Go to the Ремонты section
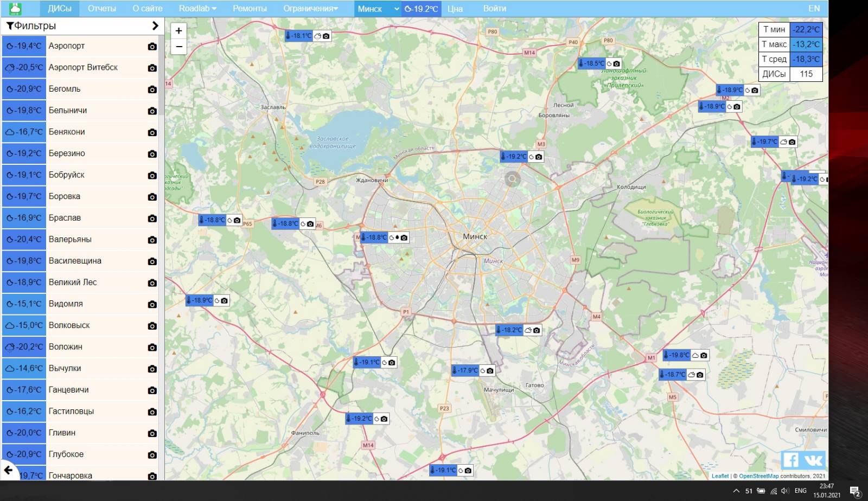Screen dimensions: 868x501 click(250, 9)
